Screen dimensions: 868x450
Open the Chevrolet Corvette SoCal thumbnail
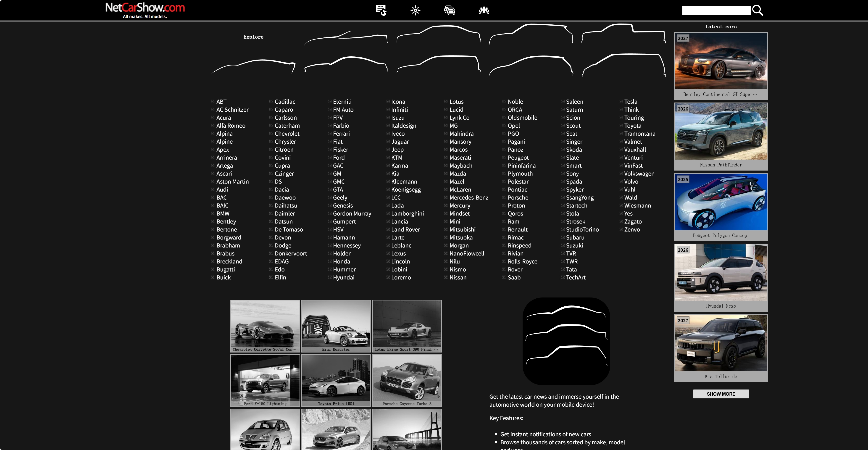click(x=265, y=326)
